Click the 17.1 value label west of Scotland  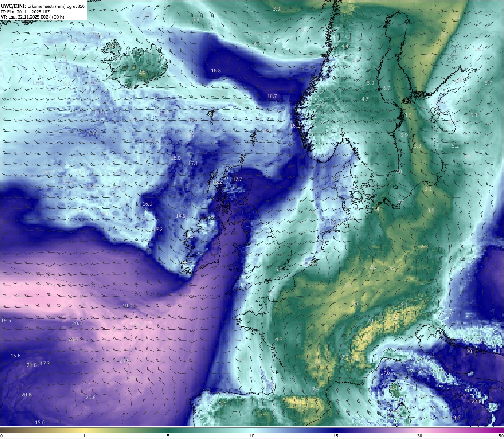193,163
